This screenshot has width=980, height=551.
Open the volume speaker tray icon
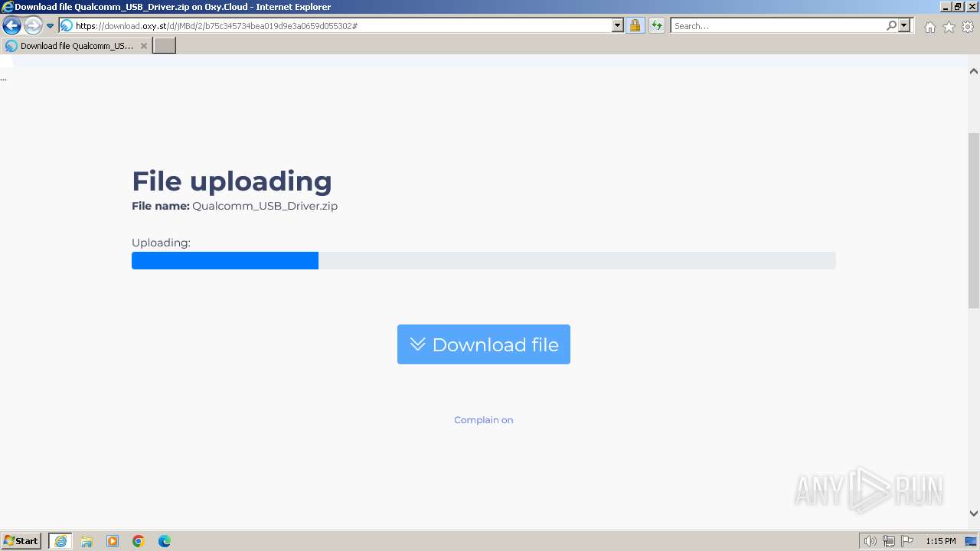870,541
